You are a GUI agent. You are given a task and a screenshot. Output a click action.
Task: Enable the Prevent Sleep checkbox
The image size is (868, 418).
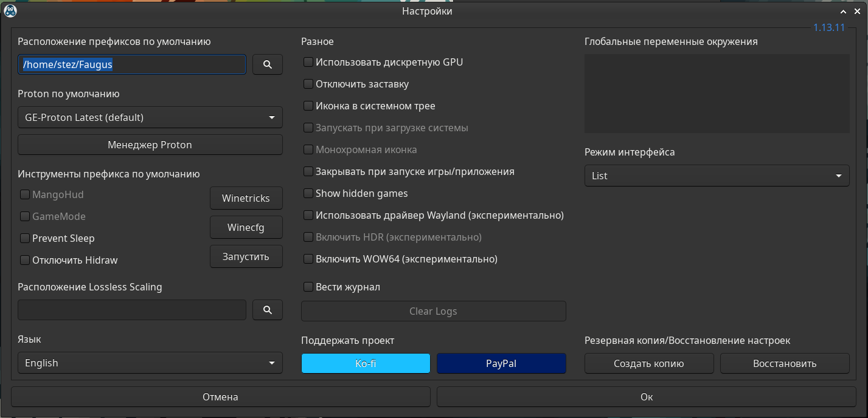click(x=25, y=238)
